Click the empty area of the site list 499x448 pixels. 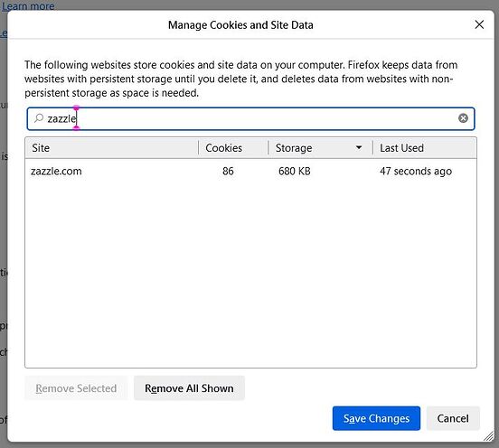(x=250, y=274)
